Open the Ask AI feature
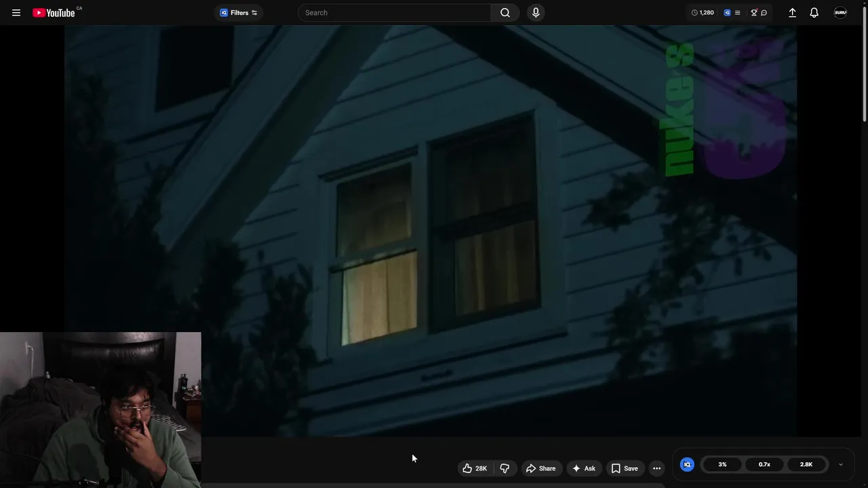This screenshot has height=488, width=868. [583, 468]
